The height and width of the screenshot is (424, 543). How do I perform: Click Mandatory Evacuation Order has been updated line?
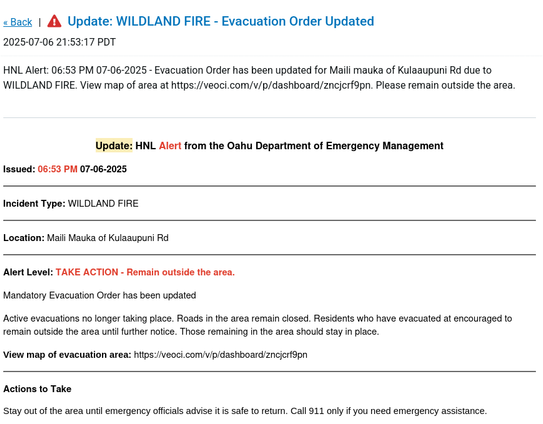click(x=100, y=295)
